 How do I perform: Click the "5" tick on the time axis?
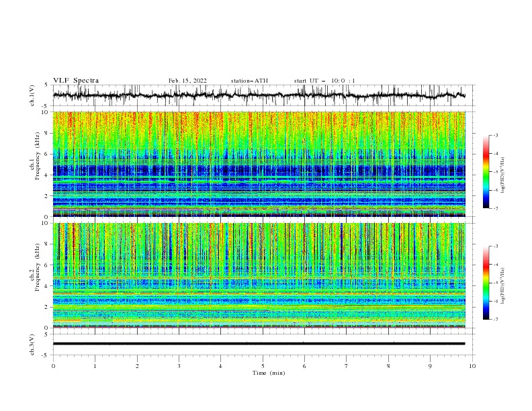[263, 366]
